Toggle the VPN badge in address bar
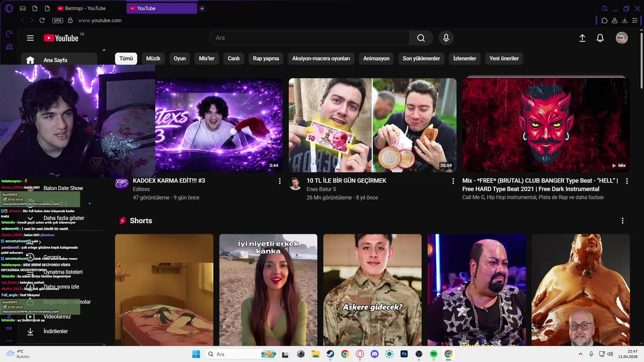Screen dimensions: 644x362 58,21
